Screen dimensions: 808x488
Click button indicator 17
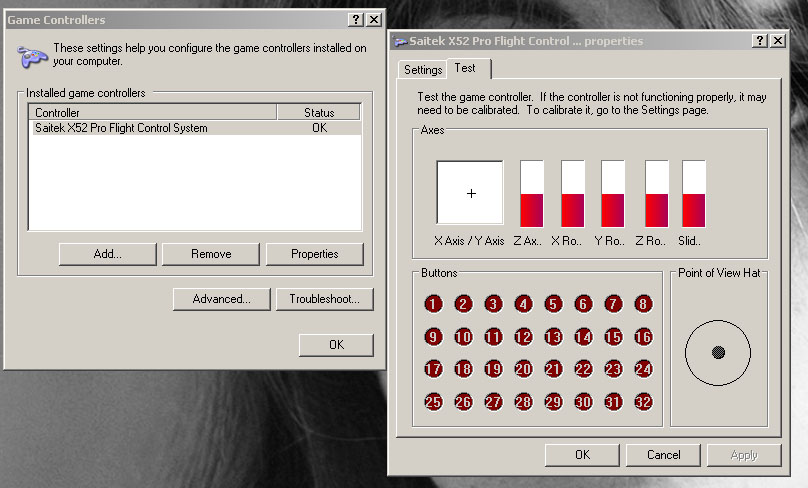[433, 369]
